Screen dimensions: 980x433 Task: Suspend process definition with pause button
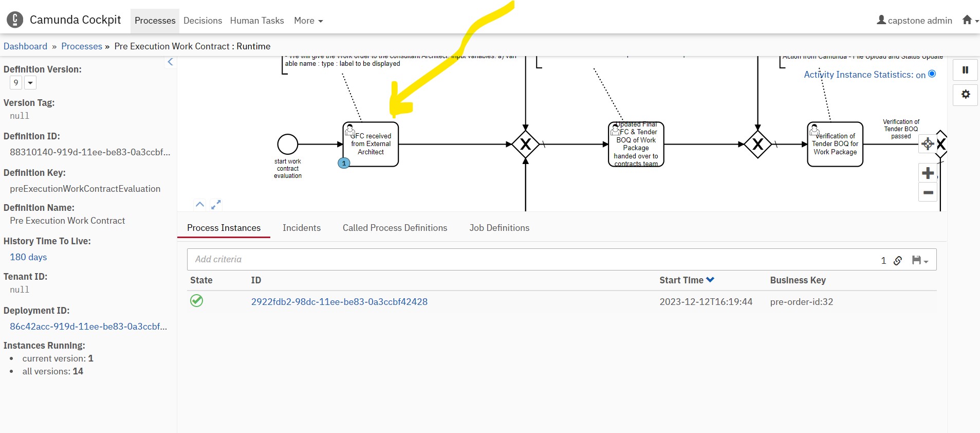click(965, 70)
